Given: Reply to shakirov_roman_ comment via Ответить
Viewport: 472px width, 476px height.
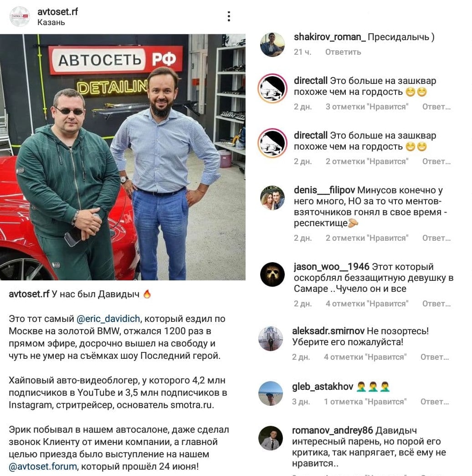Looking at the screenshot, I should (343, 52).
